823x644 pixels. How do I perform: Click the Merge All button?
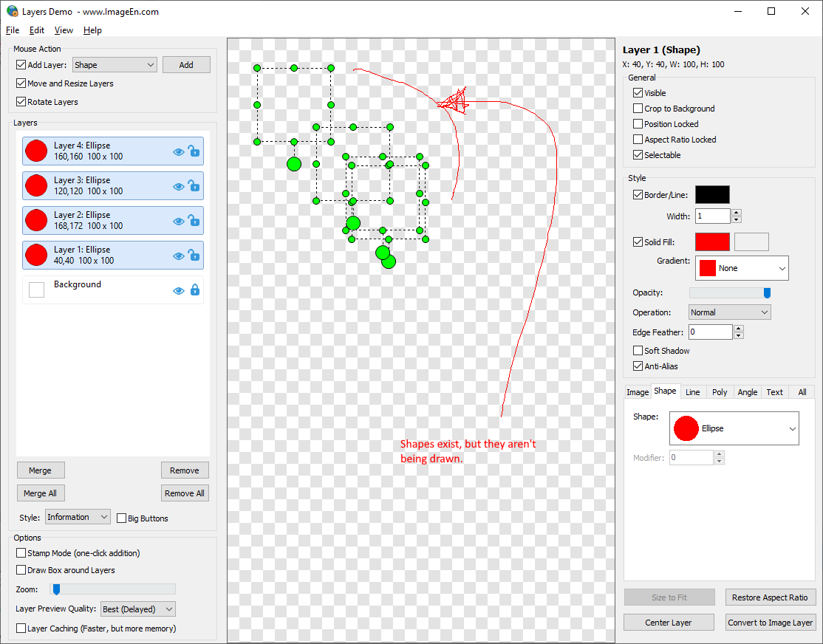(x=41, y=493)
